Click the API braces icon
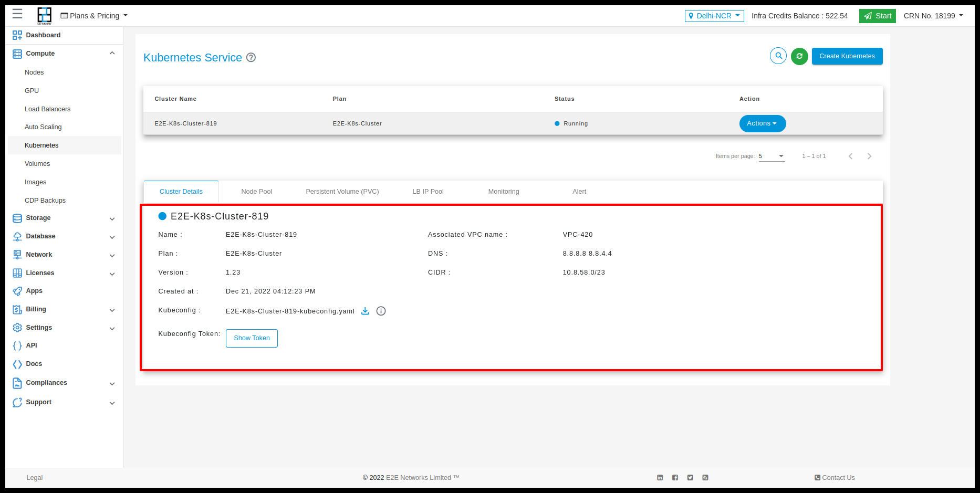This screenshot has width=980, height=493. [x=17, y=345]
